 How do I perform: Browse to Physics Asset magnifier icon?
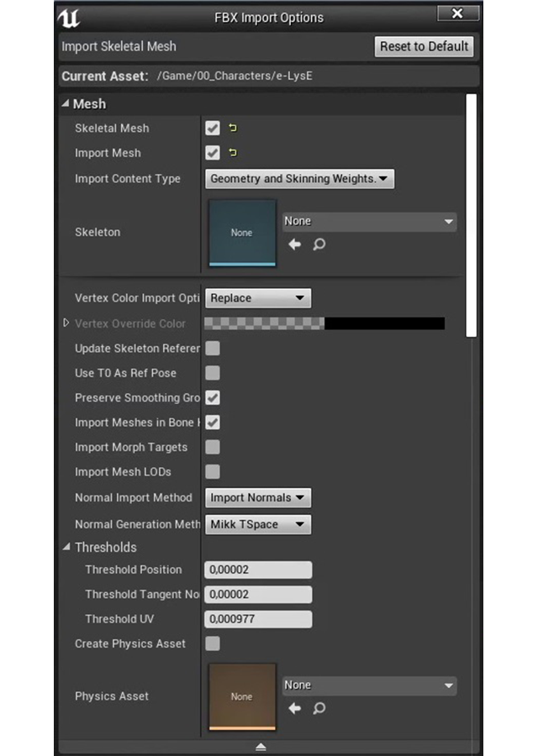(319, 708)
